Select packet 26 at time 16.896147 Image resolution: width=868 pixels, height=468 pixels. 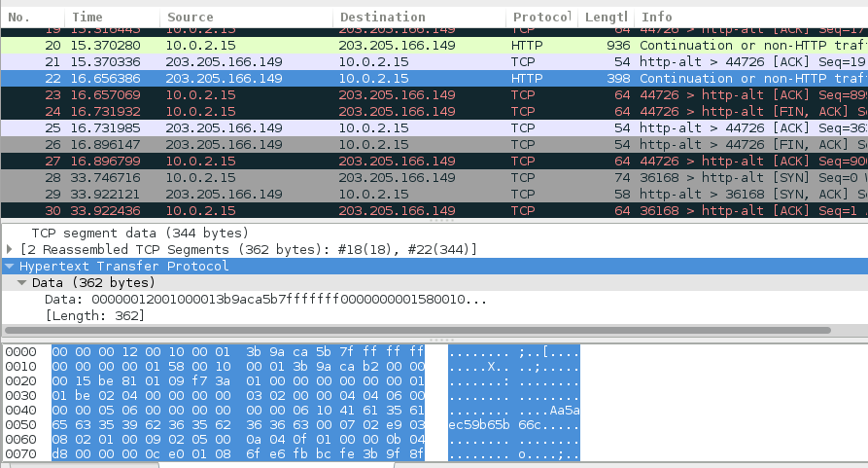click(434, 145)
